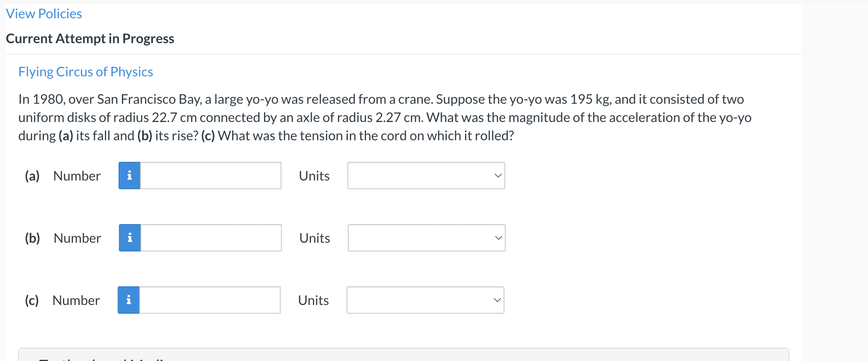
Task: Open the Units dropdown for part (a)
Action: tap(426, 176)
